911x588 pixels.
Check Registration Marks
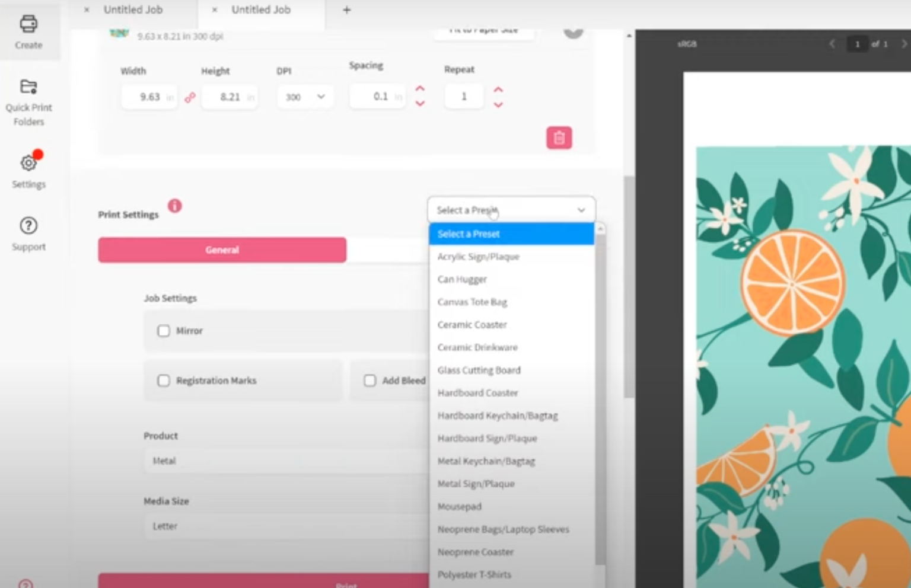(164, 381)
